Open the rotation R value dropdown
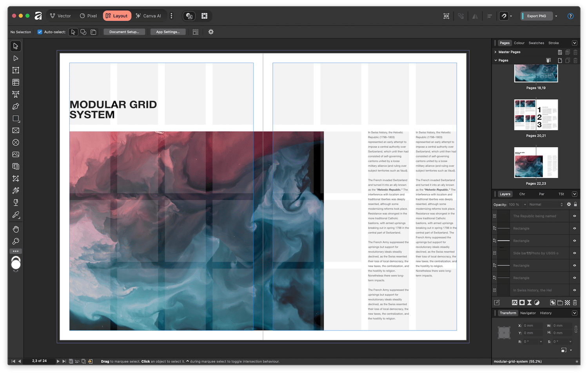This screenshot has height=374, width=588. pyautogui.click(x=541, y=341)
